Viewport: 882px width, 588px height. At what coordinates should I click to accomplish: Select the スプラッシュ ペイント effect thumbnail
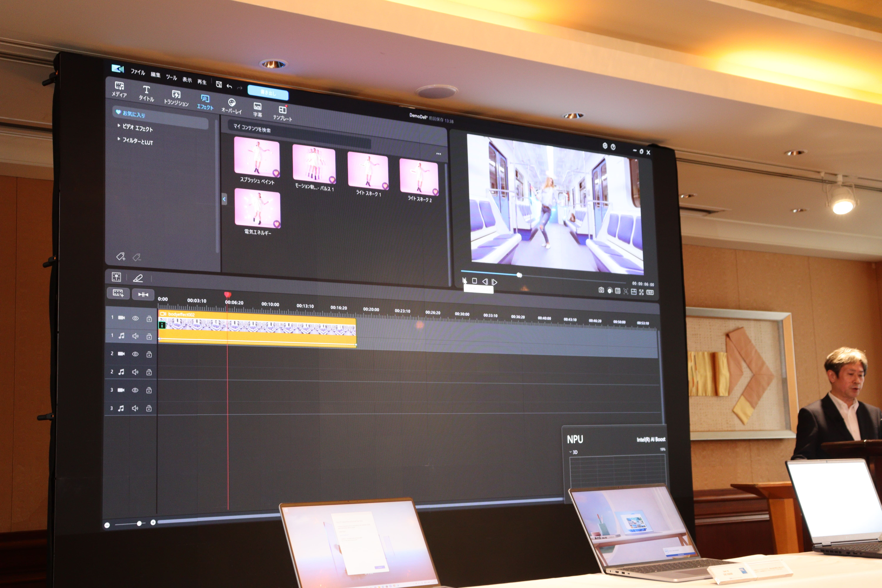(x=257, y=157)
